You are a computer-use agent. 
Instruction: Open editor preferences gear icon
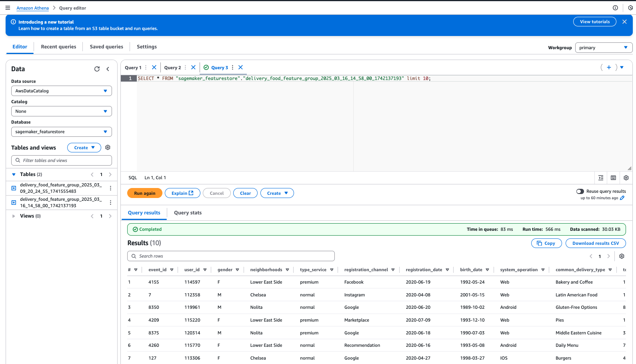(626, 178)
